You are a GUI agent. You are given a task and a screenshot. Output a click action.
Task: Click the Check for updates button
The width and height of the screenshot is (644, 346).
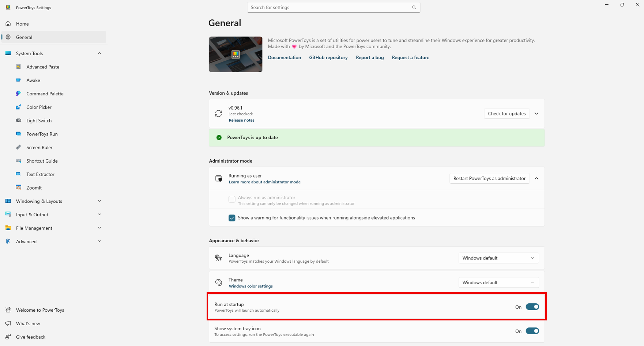pyautogui.click(x=506, y=114)
